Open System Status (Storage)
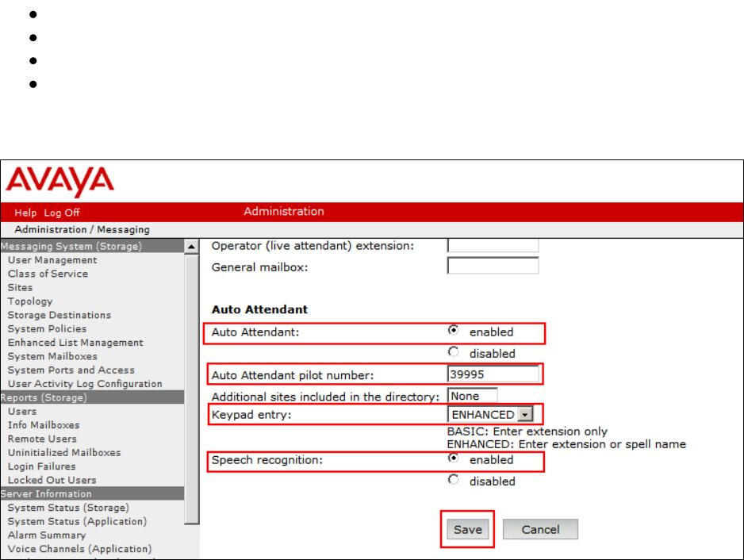This screenshot has width=744, height=560. 68,508
